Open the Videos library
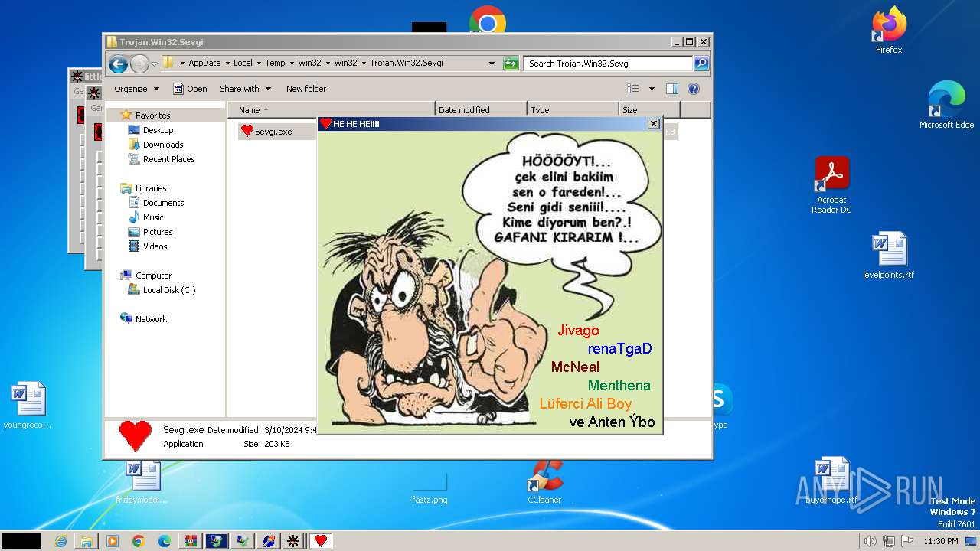Screen dimensions: 980x551 pos(155,246)
